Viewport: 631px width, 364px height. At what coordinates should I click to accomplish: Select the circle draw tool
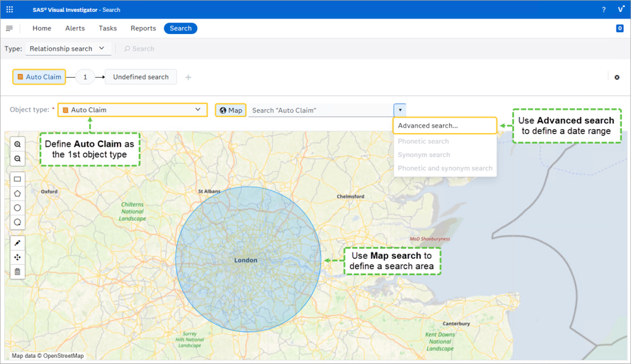coord(18,208)
